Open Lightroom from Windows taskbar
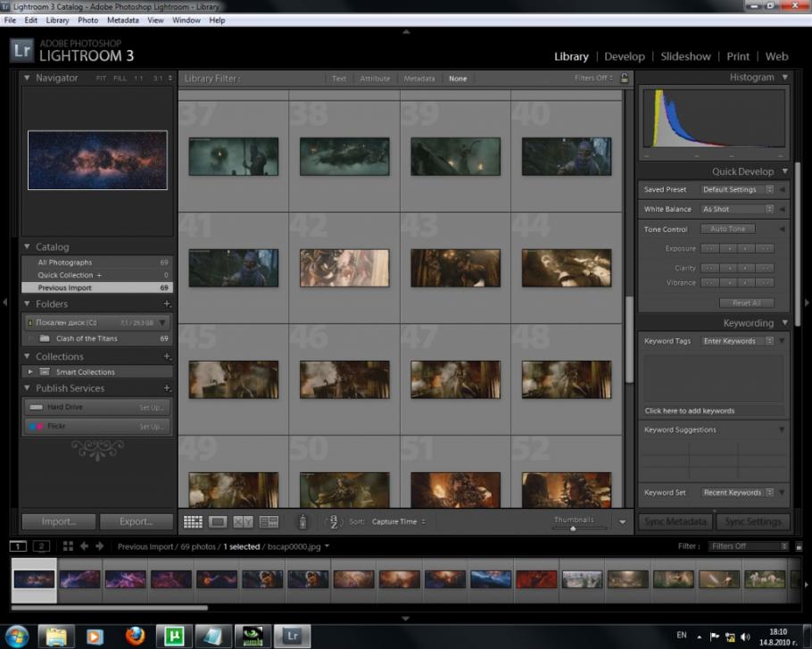The height and width of the screenshot is (649, 812). pos(291,636)
